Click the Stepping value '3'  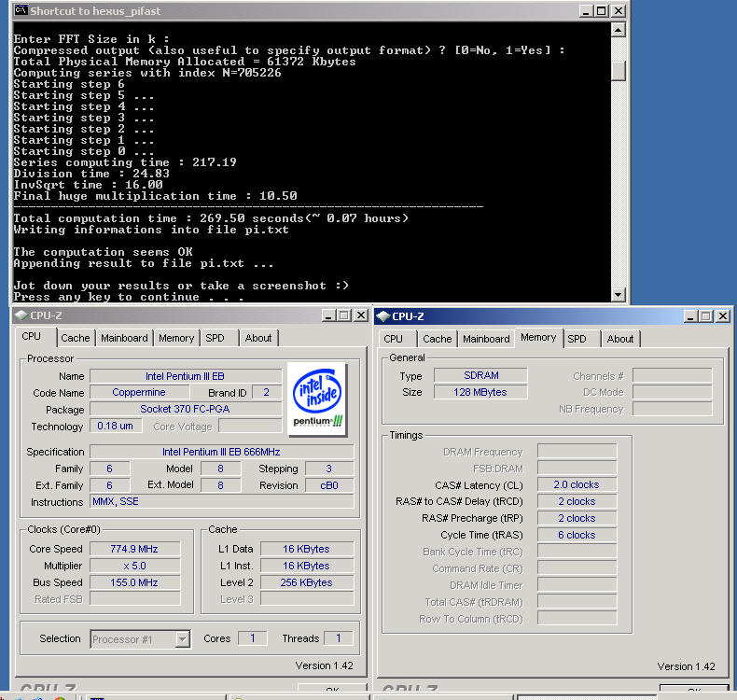click(x=329, y=469)
